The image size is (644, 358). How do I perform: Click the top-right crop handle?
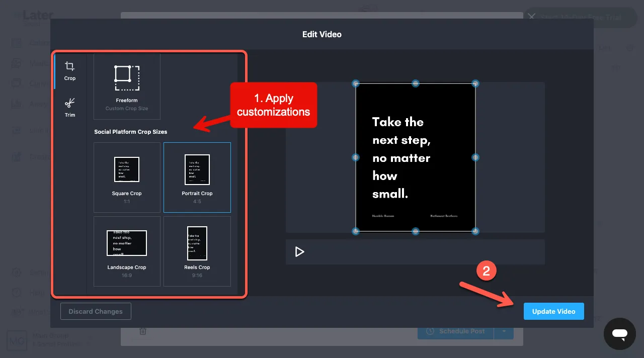pyautogui.click(x=475, y=83)
